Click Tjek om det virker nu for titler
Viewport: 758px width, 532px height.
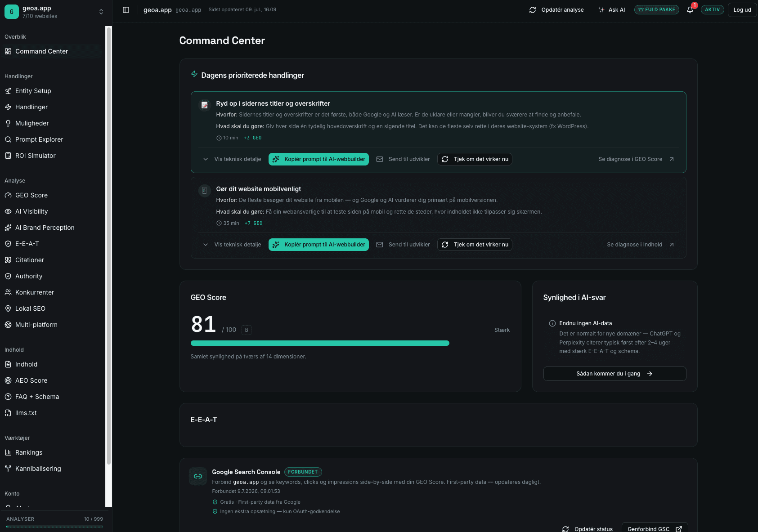point(475,159)
